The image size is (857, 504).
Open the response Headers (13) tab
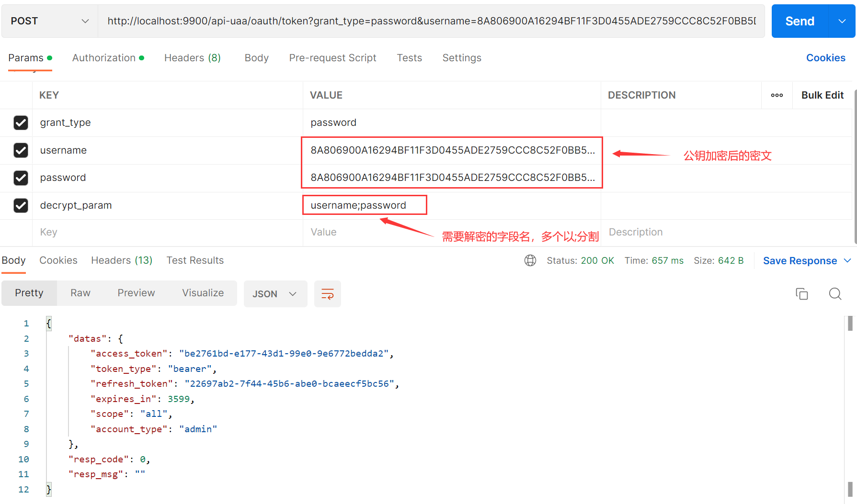coord(122,260)
